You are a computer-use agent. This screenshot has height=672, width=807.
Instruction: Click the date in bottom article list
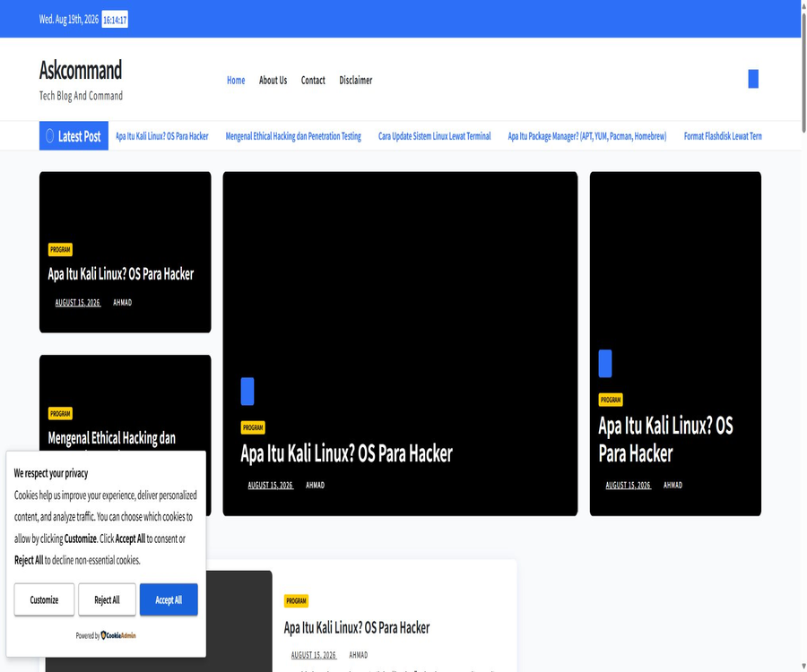(x=314, y=655)
